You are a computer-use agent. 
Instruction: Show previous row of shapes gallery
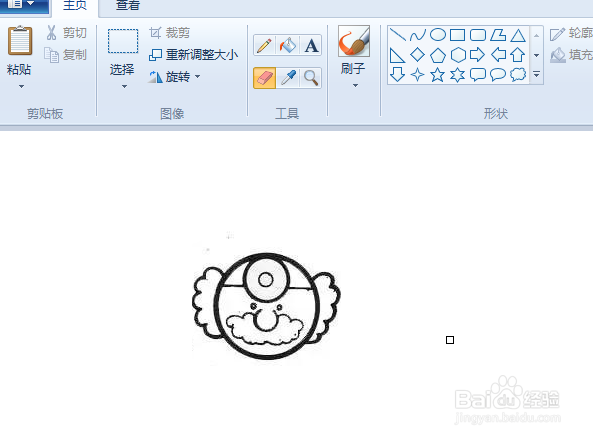point(536,36)
